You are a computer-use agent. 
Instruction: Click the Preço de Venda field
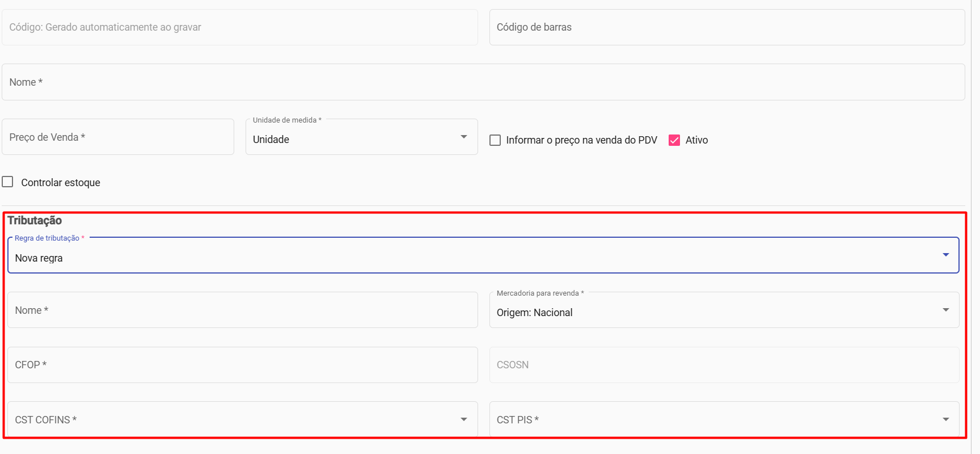117,137
